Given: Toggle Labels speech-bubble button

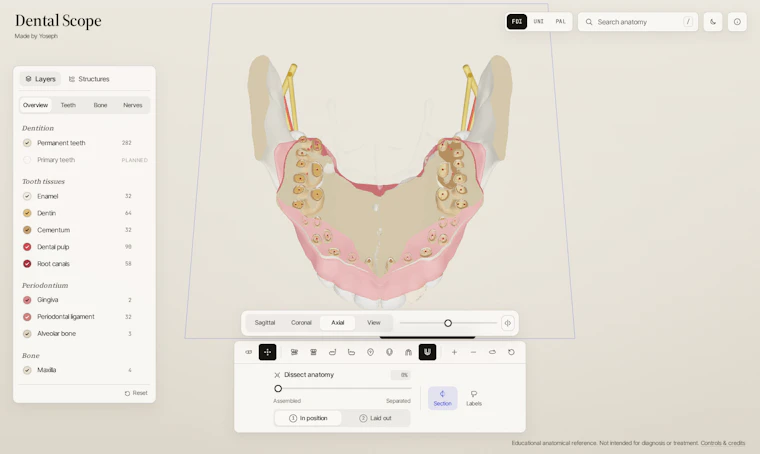Looking at the screenshot, I should [x=474, y=398].
